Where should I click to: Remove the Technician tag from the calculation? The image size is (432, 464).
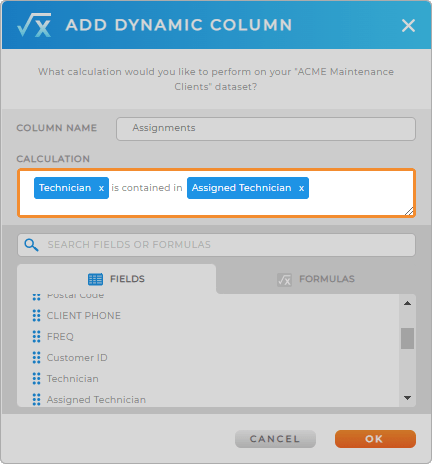[x=101, y=188]
